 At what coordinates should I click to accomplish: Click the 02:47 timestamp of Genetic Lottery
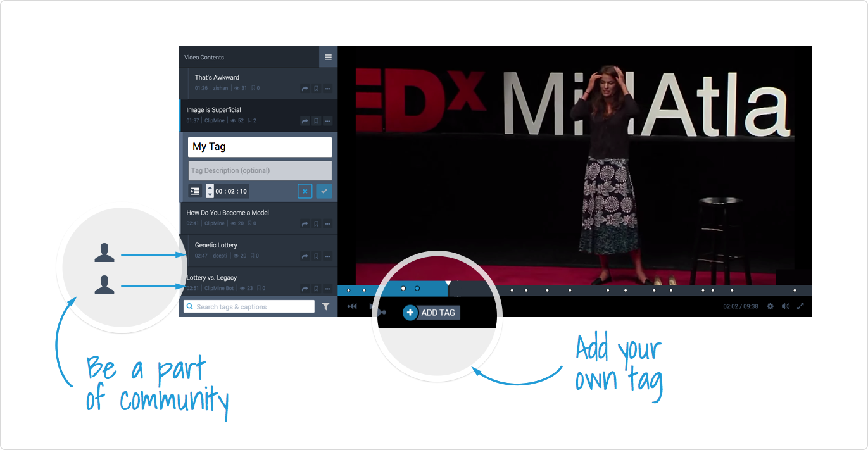coord(201,256)
